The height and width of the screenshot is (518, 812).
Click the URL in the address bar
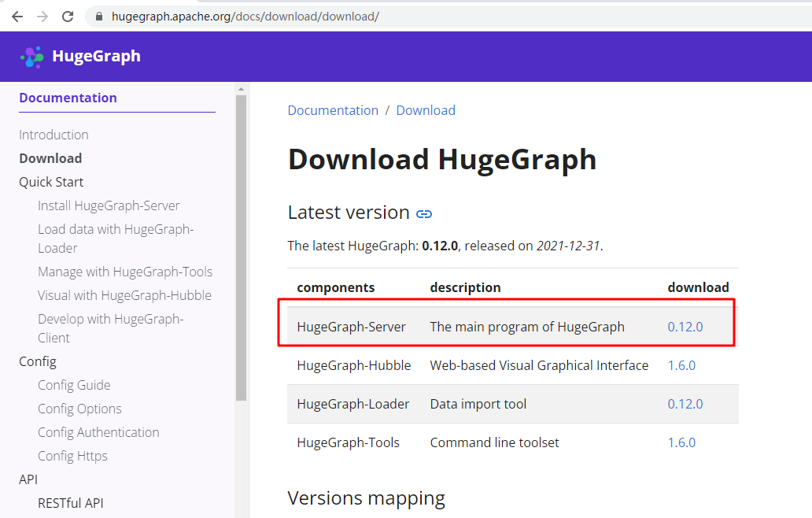(x=245, y=17)
